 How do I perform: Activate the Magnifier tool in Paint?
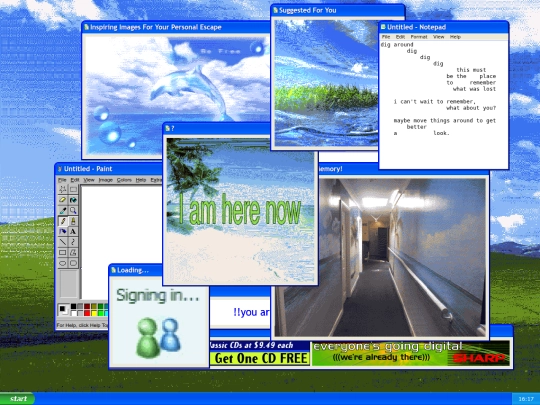[73, 210]
